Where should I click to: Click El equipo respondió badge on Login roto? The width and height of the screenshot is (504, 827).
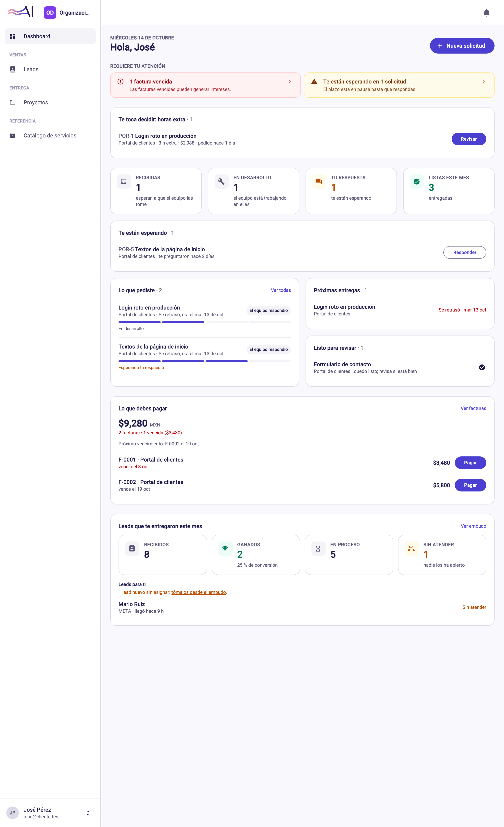click(269, 311)
